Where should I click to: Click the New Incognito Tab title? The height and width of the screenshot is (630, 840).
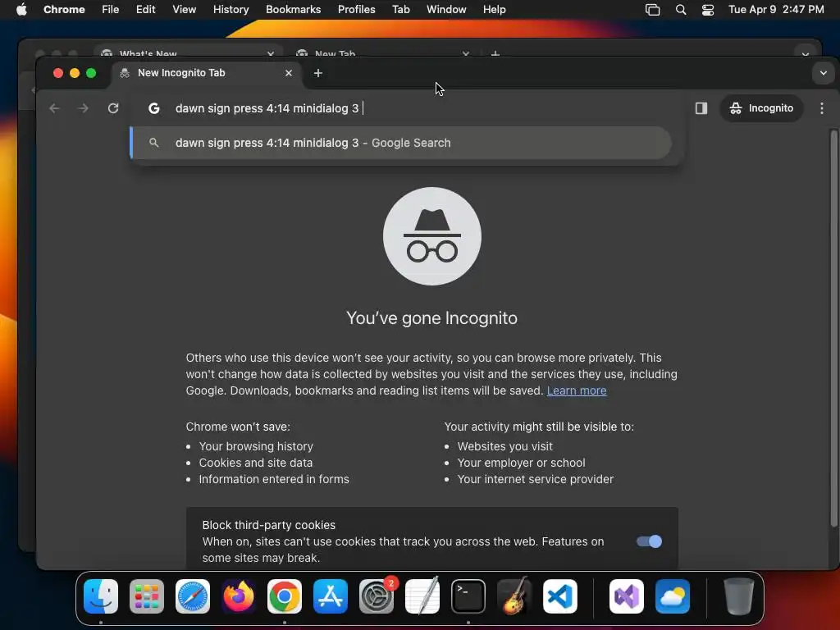[181, 73]
